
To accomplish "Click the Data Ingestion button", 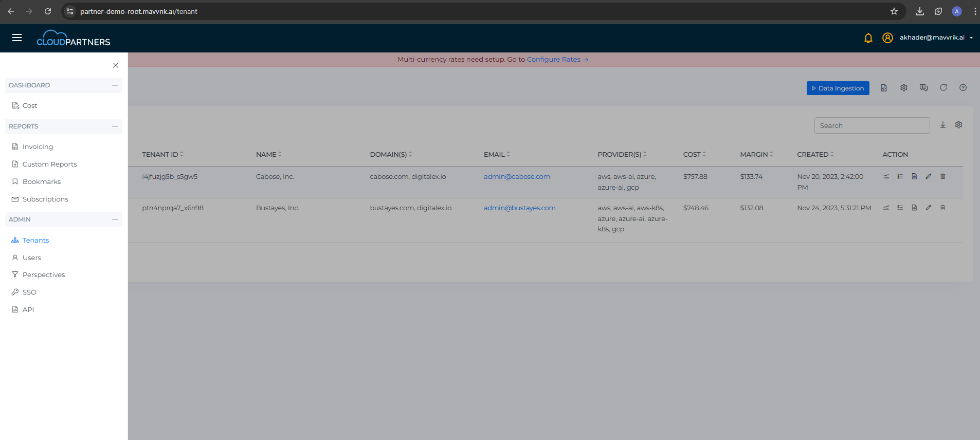I will (x=838, y=88).
